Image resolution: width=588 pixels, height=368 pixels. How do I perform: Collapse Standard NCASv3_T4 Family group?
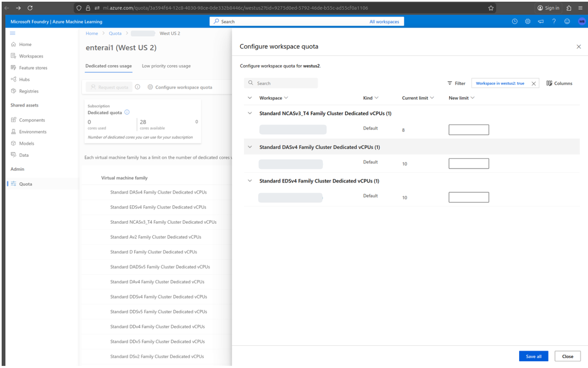pos(250,113)
